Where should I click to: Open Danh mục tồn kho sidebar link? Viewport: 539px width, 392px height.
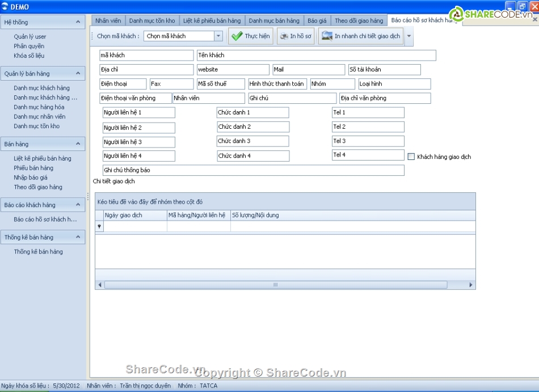click(x=36, y=127)
